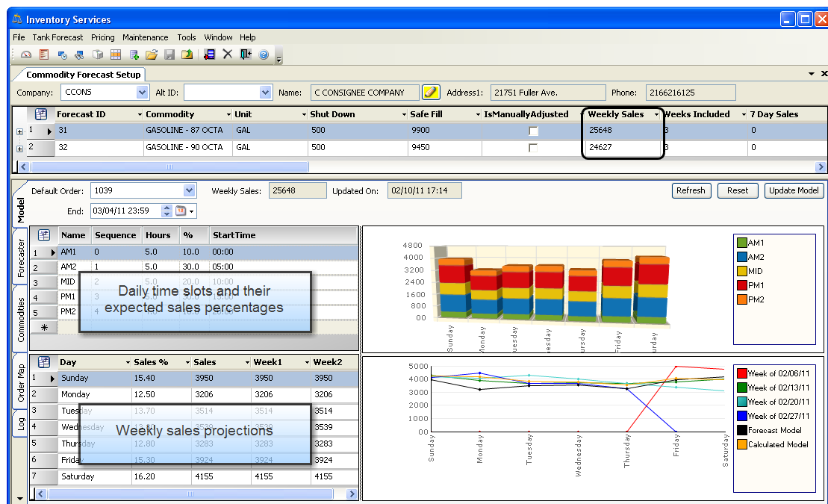Click the floppy disk Save icon
Viewport: 828px width, 504px height.
(x=169, y=55)
